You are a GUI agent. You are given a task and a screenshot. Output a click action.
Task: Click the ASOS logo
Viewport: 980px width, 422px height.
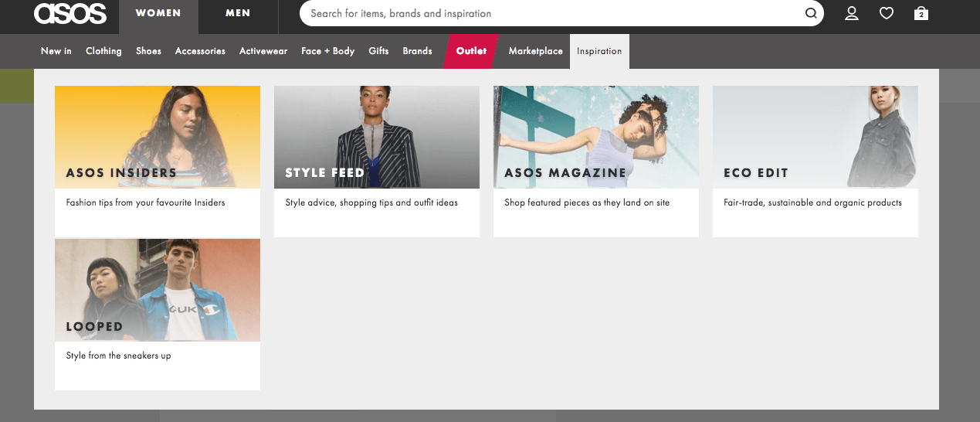click(x=70, y=14)
